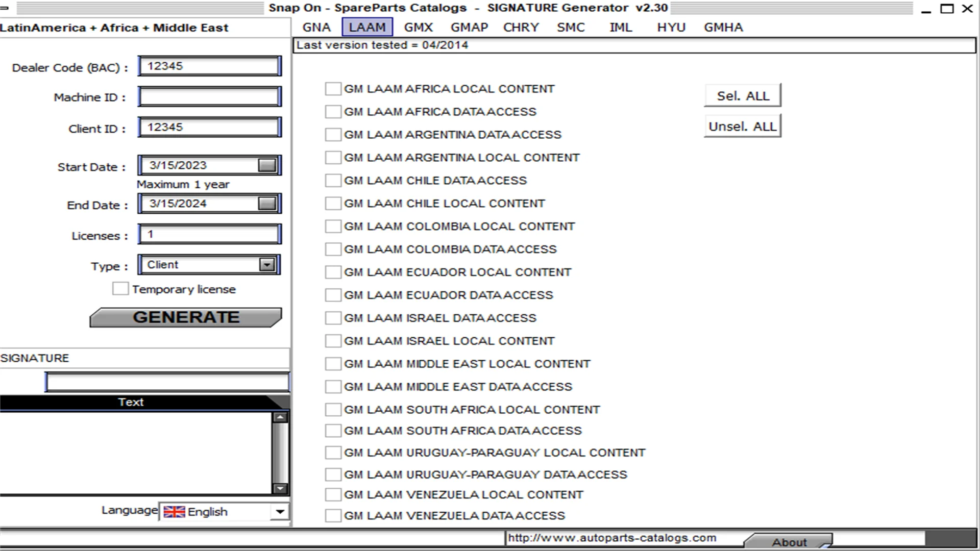Click inside the Text output area
Image resolution: width=980 pixels, height=551 pixels.
tap(136, 453)
